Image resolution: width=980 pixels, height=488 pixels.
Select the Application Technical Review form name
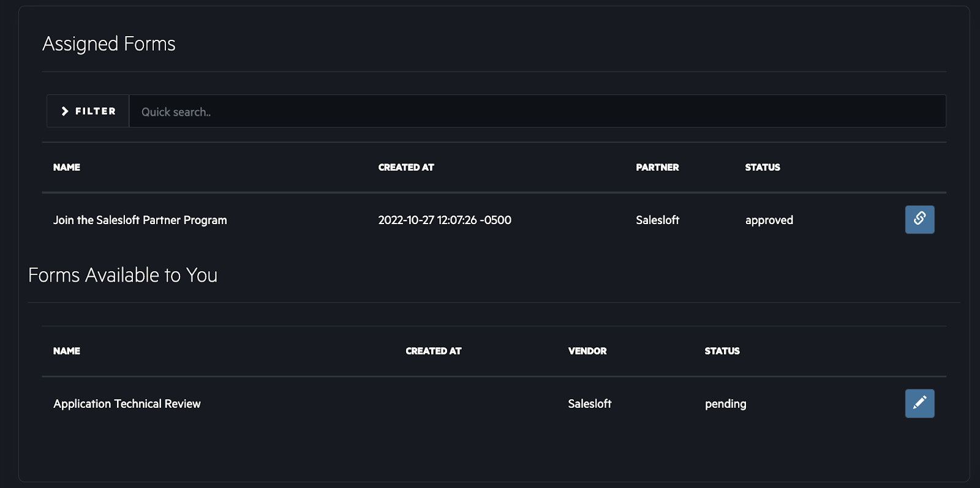pyautogui.click(x=127, y=404)
